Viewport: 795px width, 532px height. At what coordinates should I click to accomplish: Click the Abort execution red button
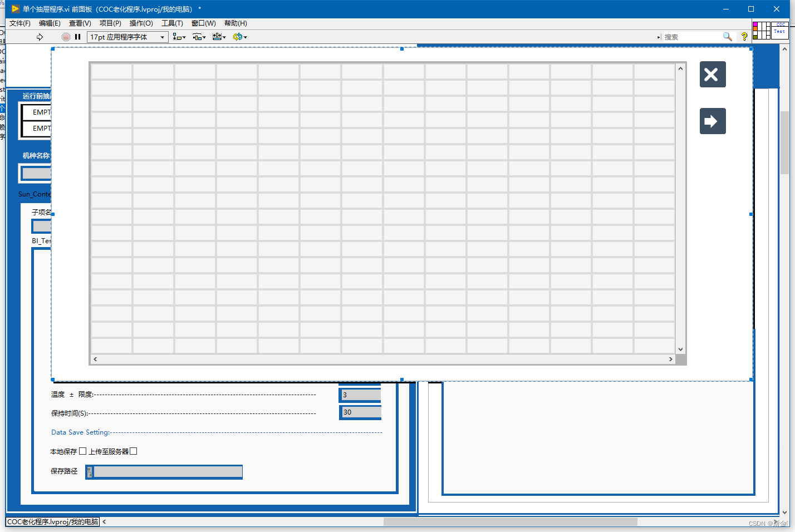[x=66, y=37]
